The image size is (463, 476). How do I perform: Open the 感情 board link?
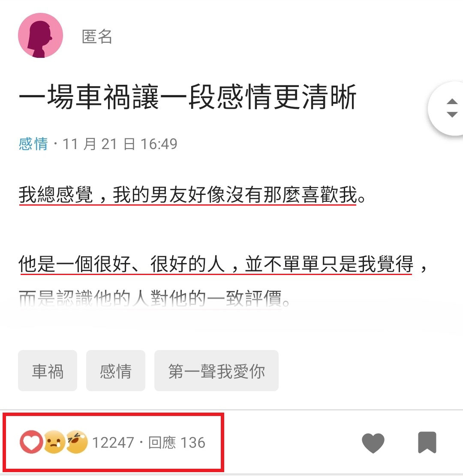(33, 144)
